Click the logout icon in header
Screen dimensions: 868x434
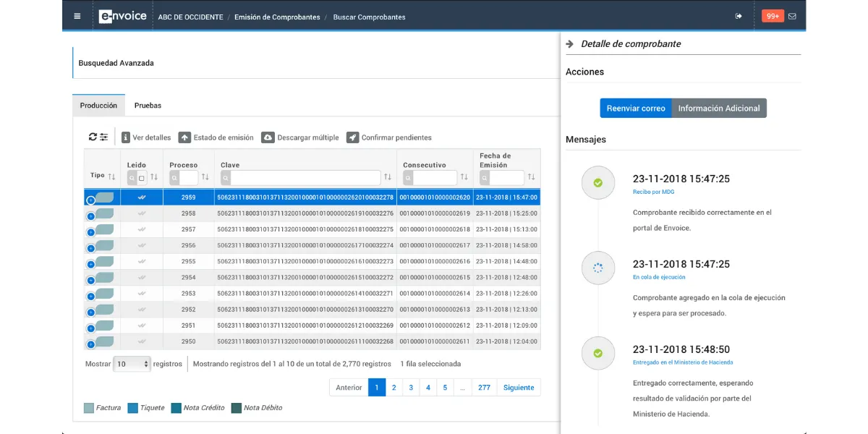[739, 16]
